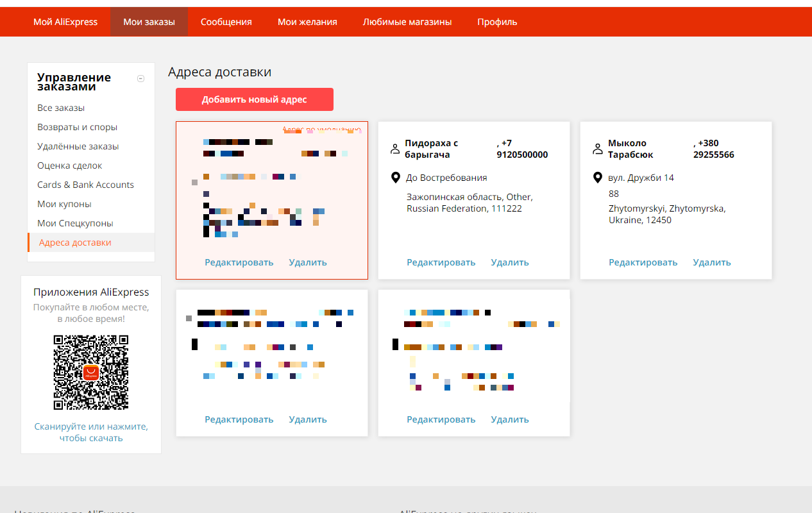Click the Управление заказами sidebar title
Image resolution: width=812 pixels, height=513 pixels.
coord(74,81)
